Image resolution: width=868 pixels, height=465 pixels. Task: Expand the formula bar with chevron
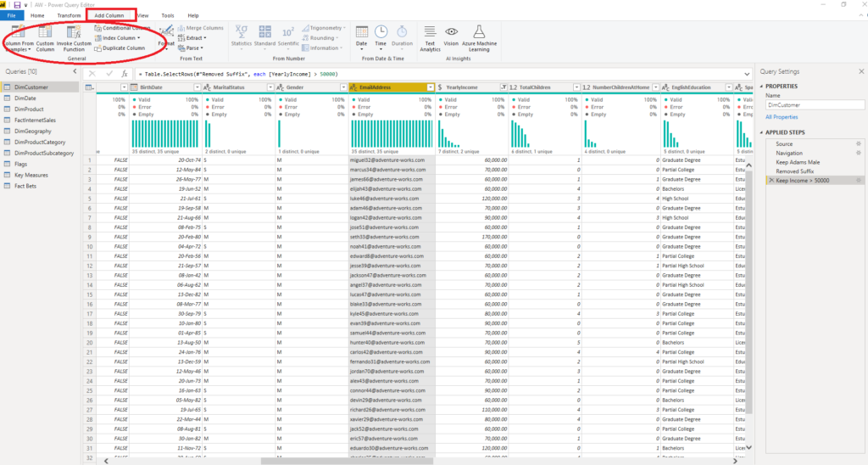[x=747, y=74]
